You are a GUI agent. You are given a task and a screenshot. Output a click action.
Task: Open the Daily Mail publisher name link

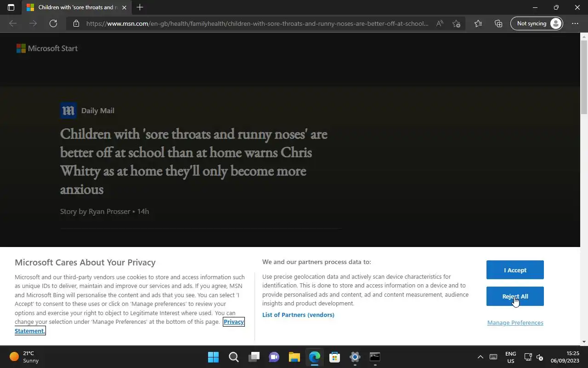(x=98, y=110)
